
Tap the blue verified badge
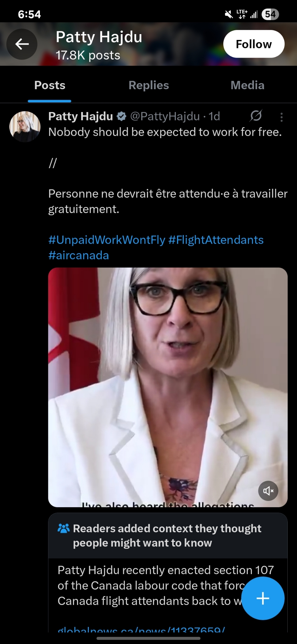point(121,116)
